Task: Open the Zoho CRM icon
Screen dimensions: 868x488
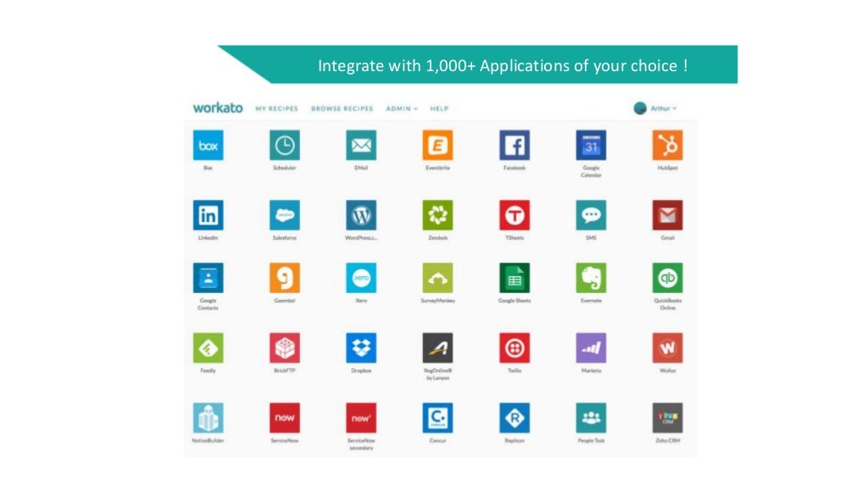Action: tap(667, 418)
